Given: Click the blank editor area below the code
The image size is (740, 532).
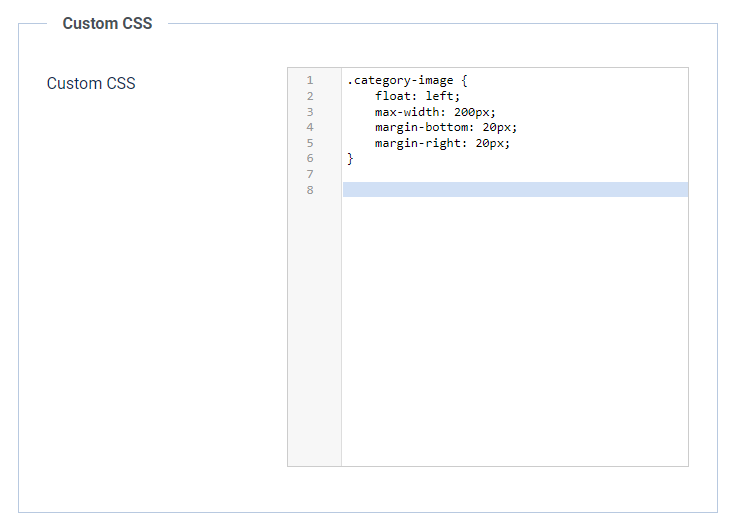Looking at the screenshot, I should pos(515,330).
